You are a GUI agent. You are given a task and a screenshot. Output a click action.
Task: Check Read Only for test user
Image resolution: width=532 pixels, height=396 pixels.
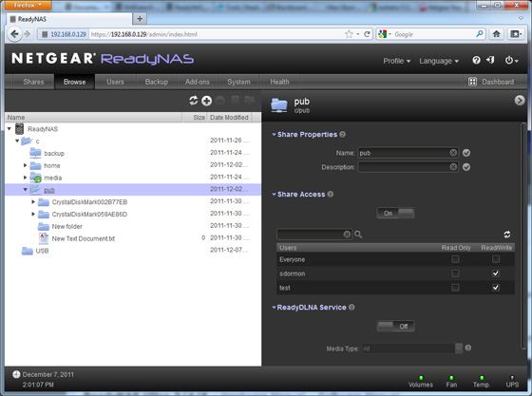pyautogui.click(x=455, y=288)
